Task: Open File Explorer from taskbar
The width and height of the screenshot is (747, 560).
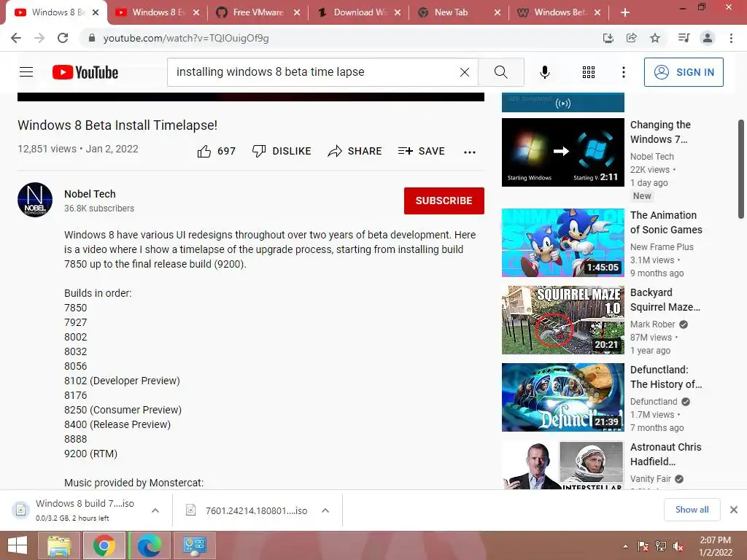Action: pyautogui.click(x=60, y=545)
